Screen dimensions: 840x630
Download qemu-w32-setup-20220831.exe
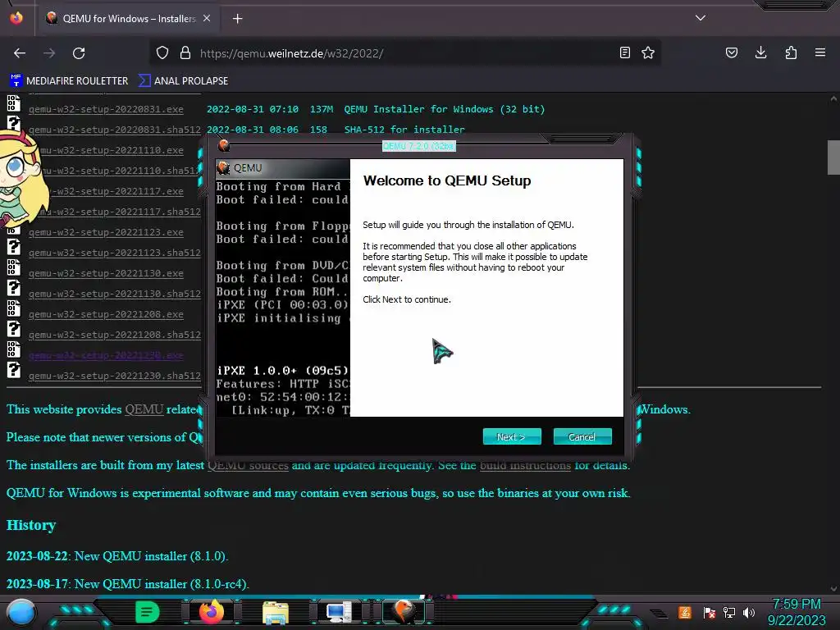tap(106, 109)
